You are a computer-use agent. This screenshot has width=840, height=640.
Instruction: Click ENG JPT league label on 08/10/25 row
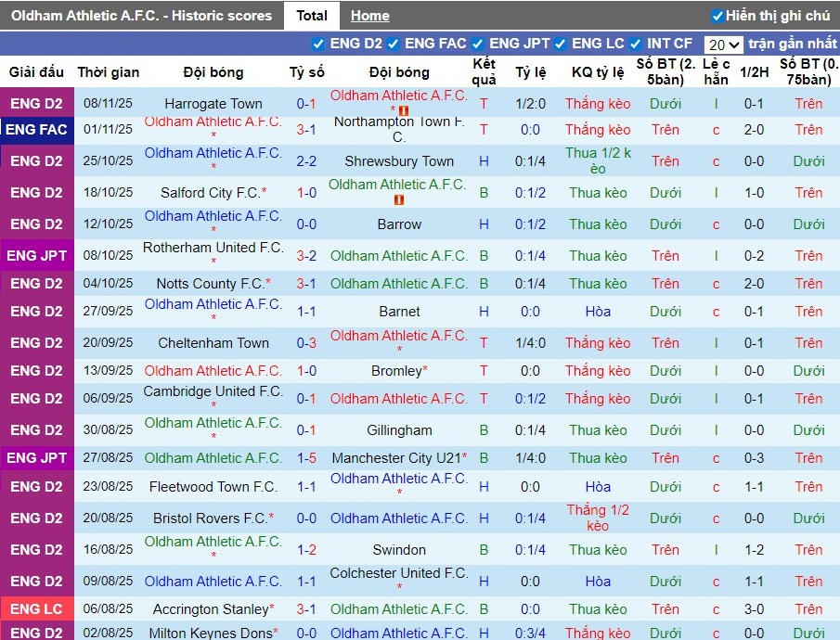(x=36, y=256)
